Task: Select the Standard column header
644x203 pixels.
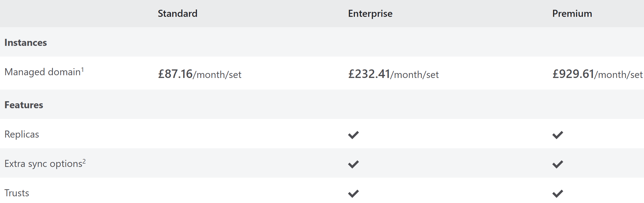Action: click(177, 13)
